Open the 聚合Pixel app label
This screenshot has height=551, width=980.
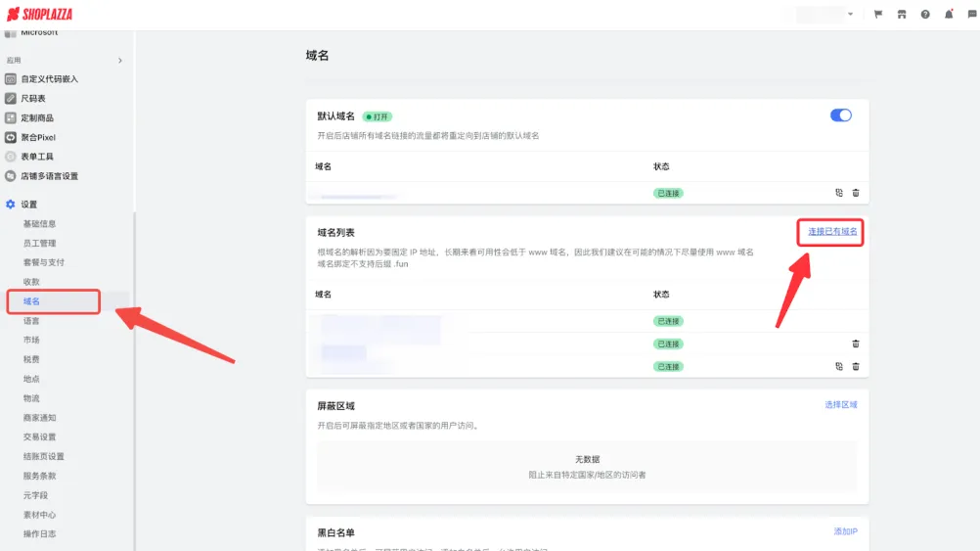coord(38,137)
